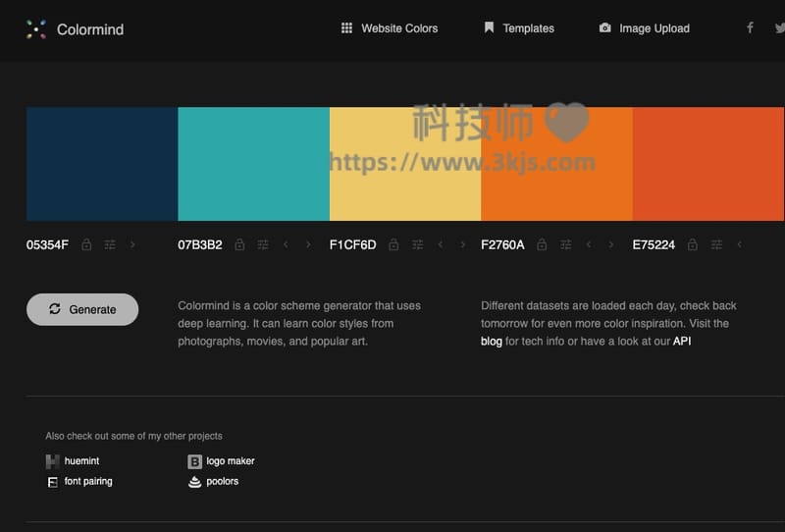Move F2760A color right
Image resolution: width=785 pixels, height=532 pixels.
coord(610,244)
